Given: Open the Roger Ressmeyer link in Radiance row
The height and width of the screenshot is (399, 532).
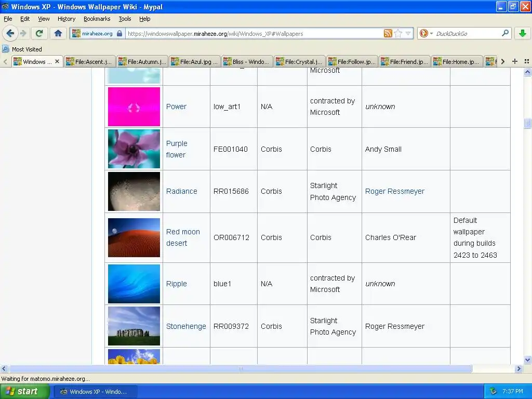Looking at the screenshot, I should [x=395, y=191].
